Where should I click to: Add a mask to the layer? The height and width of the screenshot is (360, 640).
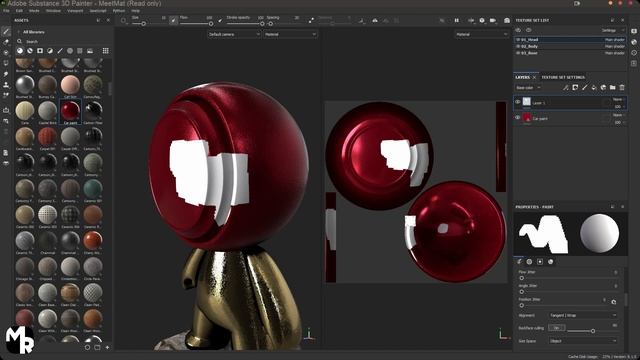coord(575,88)
